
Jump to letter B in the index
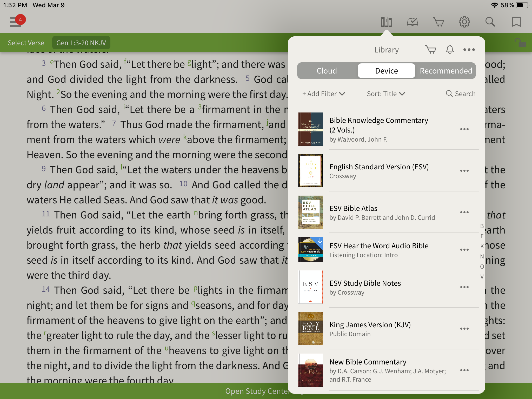482,226
